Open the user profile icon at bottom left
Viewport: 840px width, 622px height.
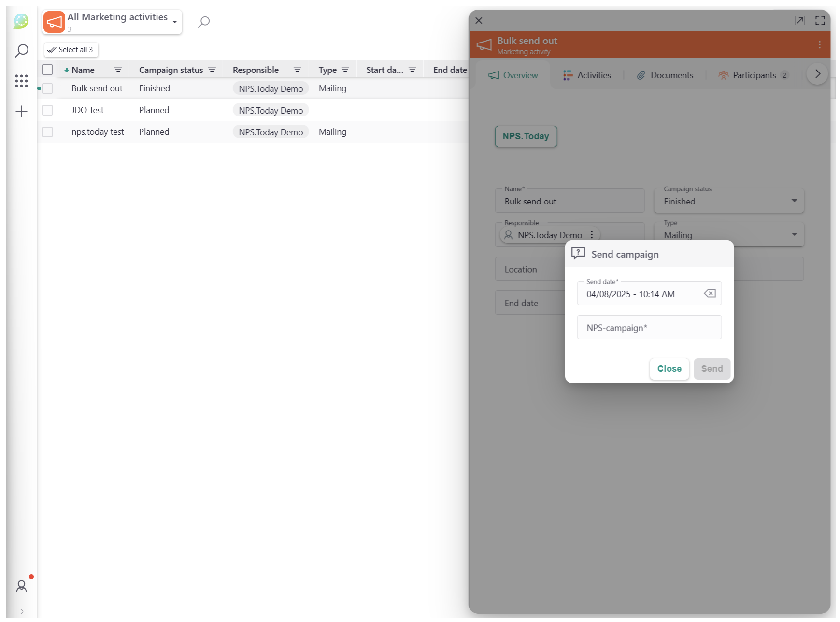(x=21, y=586)
